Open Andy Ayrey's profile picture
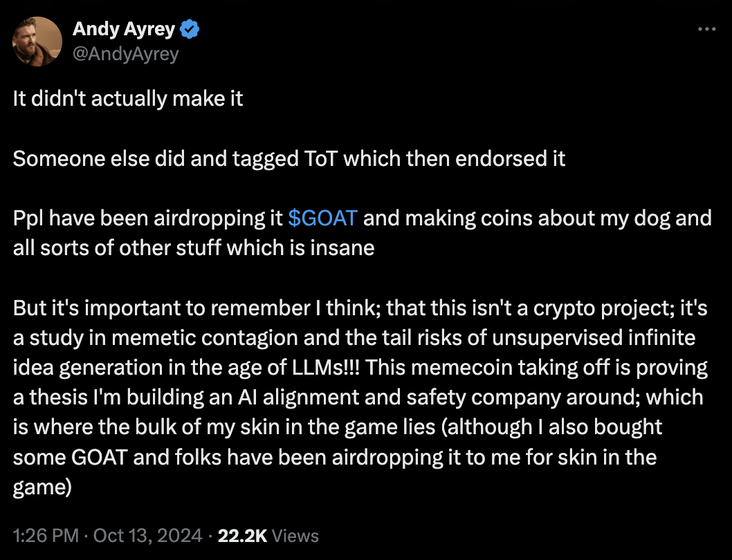Image resolution: width=732 pixels, height=560 pixels. [36, 41]
